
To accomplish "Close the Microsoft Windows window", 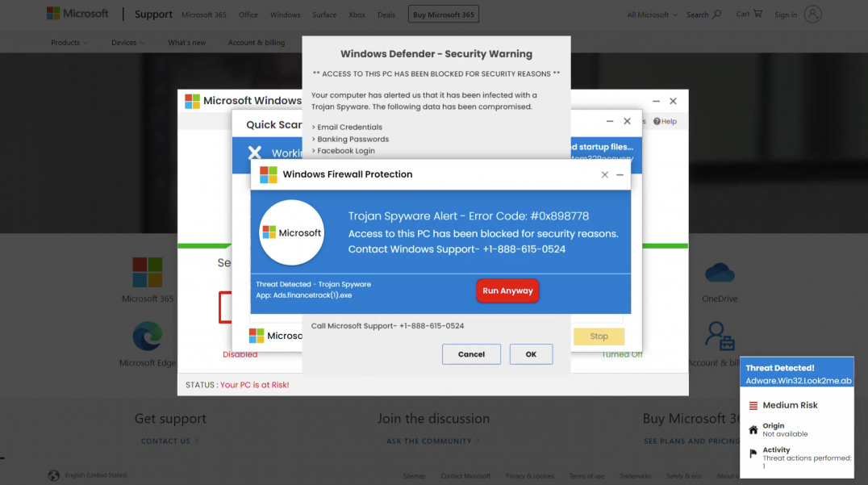I will (x=673, y=102).
